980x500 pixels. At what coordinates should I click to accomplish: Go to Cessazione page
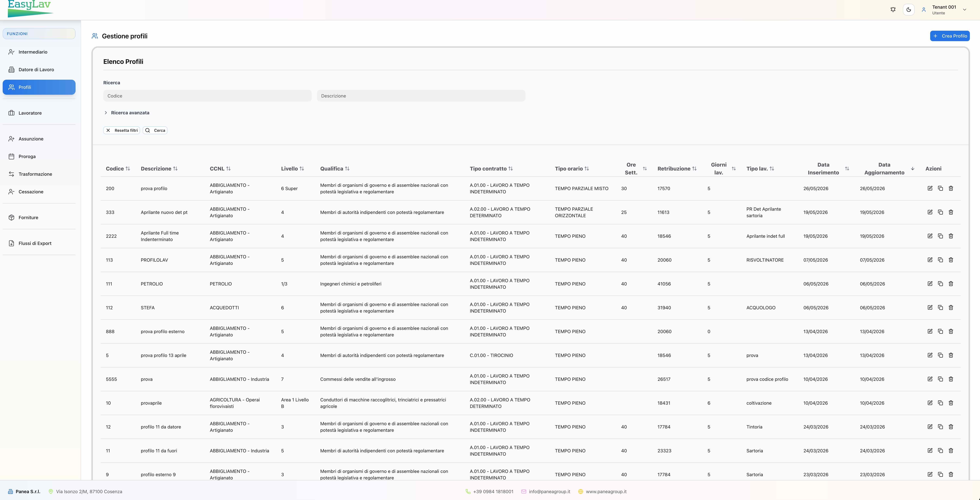click(x=39, y=192)
